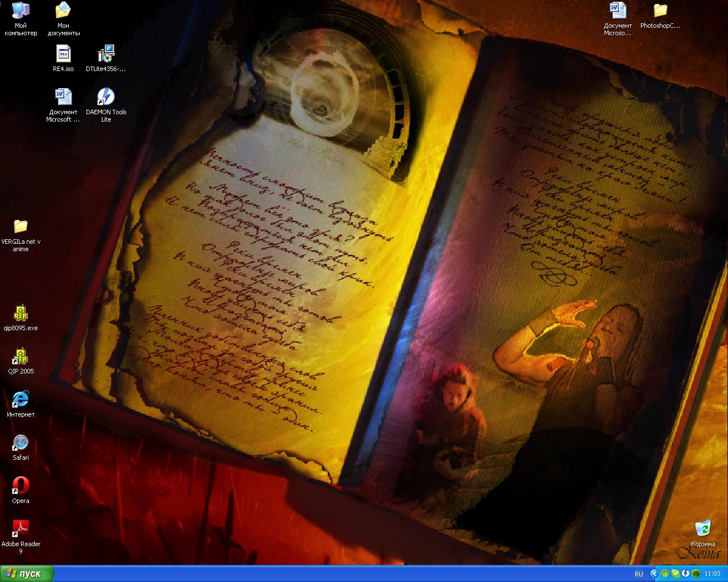This screenshot has width=728, height=582.
Task: Expand hidden system tray icons arrow
Action: 654,574
